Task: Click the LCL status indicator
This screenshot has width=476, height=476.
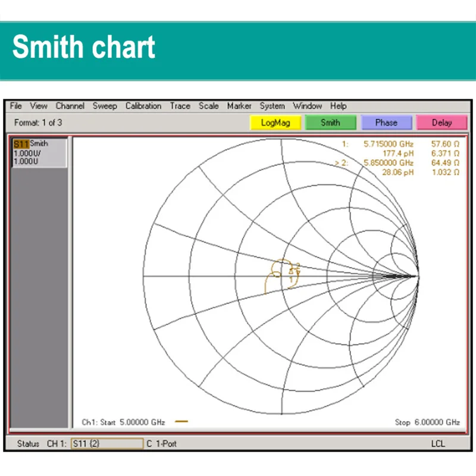Action: (438, 444)
